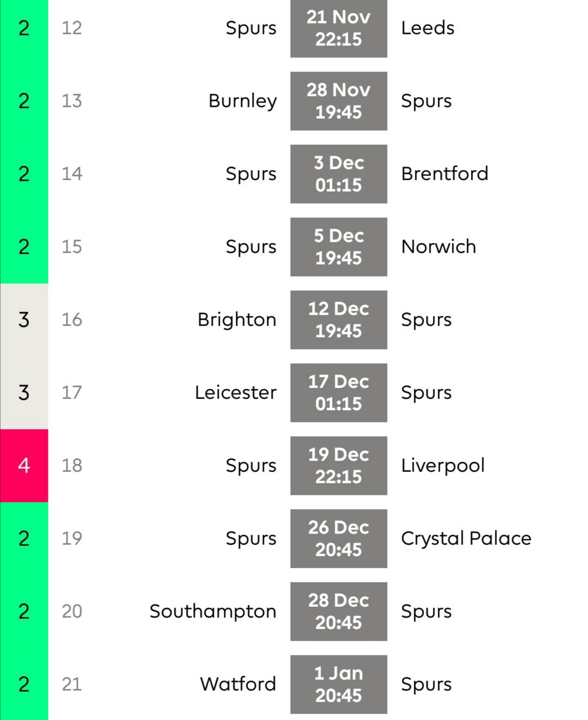Select the Crystal Palace team name
The height and width of the screenshot is (720, 588).
pos(466,539)
